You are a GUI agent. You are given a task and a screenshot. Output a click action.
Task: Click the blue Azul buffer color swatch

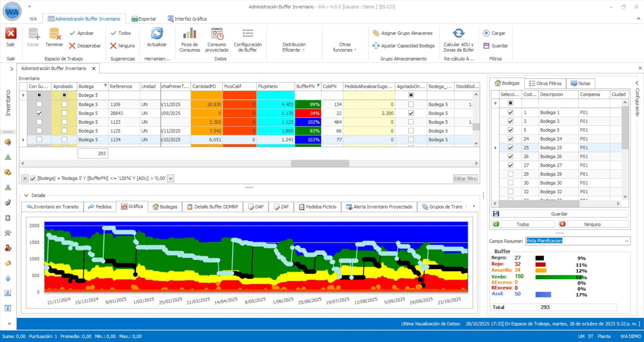point(543,294)
